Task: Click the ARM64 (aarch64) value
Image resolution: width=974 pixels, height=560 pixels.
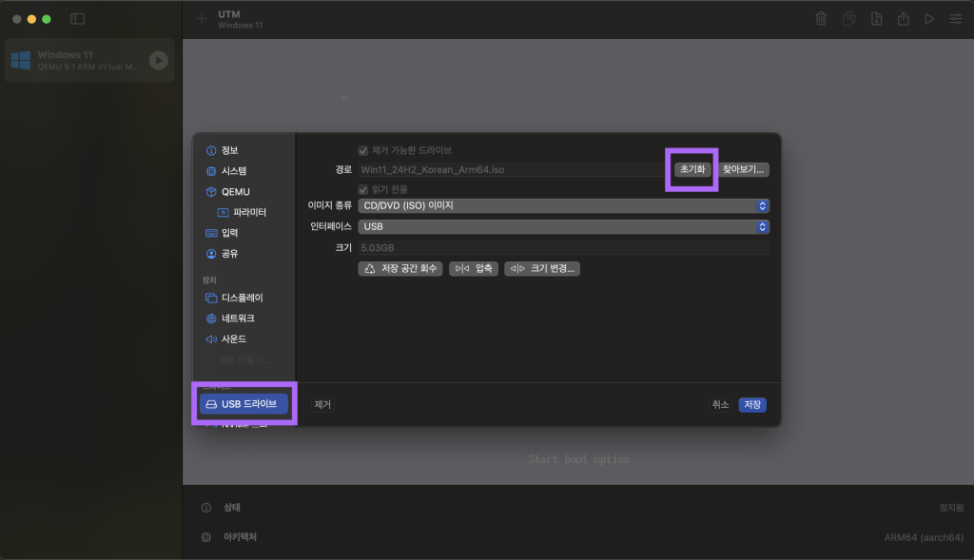Action: point(924,537)
